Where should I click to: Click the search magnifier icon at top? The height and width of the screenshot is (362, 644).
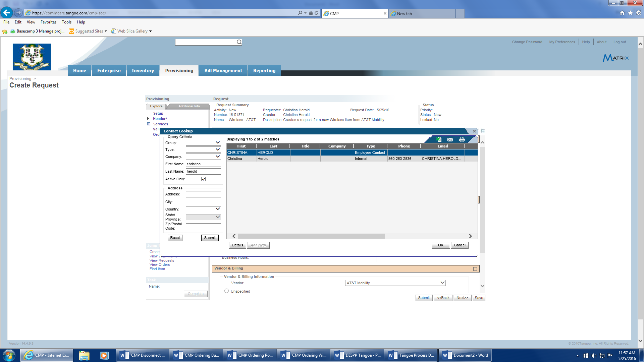[x=239, y=42]
